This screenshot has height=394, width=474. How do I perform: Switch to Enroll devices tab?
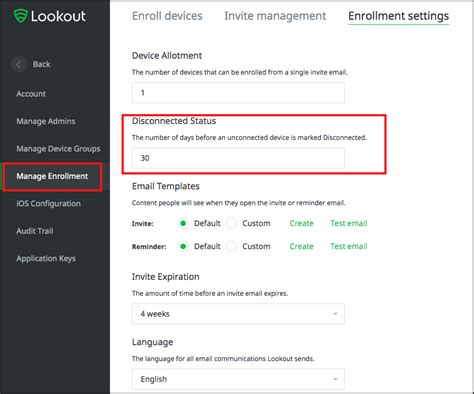(167, 16)
